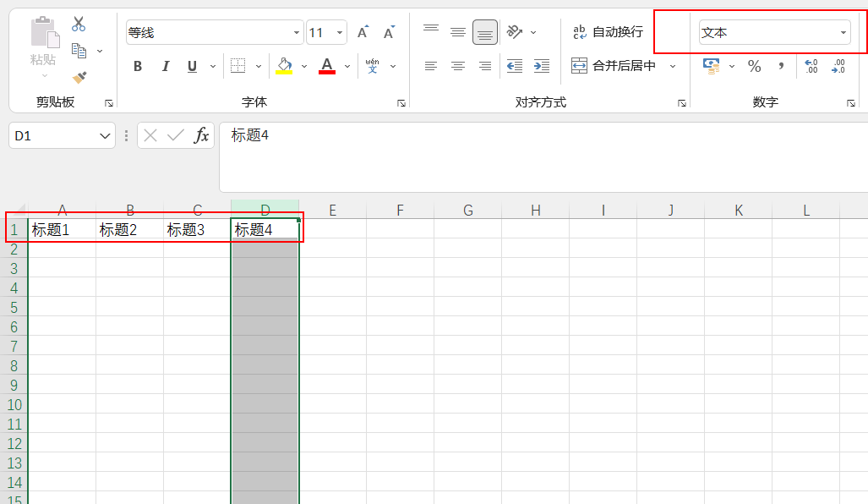This screenshot has height=504, width=868.
Task: Open the phonetic guide dropdown arrow
Action: [393, 67]
